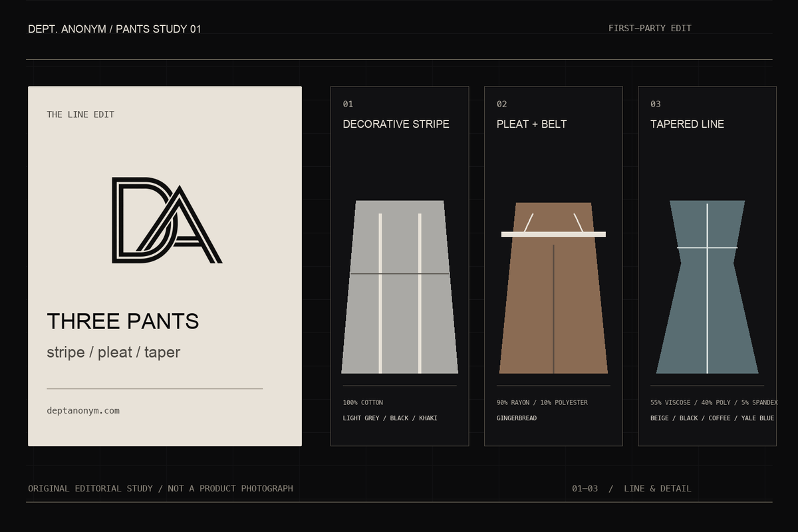The height and width of the screenshot is (532, 798).
Task: Select the "TAPERED LINE" card title
Action: coord(687,124)
